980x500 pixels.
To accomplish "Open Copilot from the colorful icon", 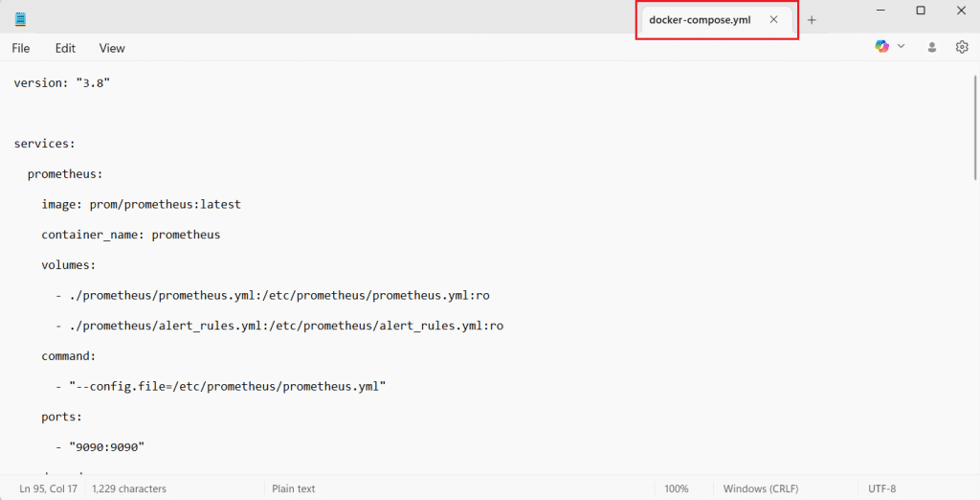I will coord(881,46).
